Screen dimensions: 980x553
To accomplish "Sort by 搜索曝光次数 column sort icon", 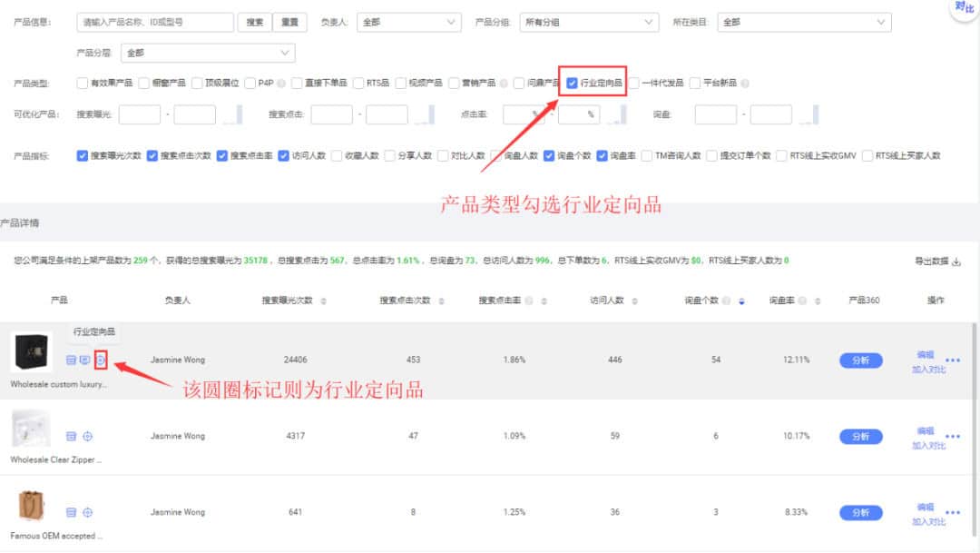I will (324, 301).
